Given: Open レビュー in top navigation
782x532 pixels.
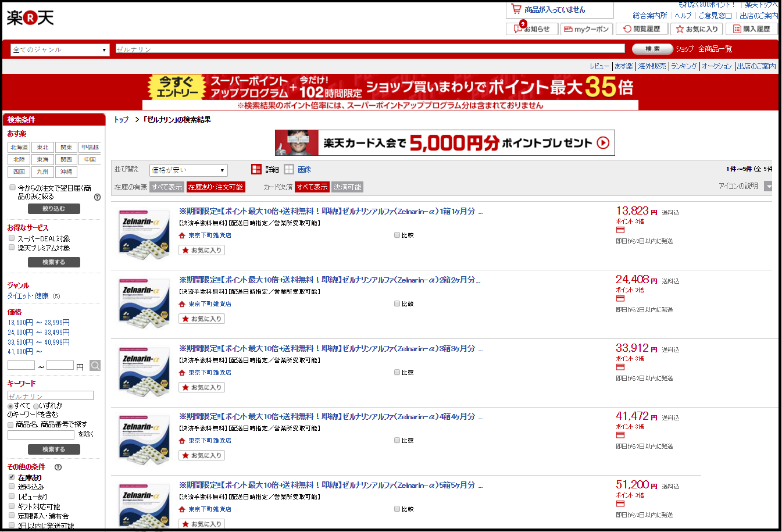Looking at the screenshot, I should (599, 66).
